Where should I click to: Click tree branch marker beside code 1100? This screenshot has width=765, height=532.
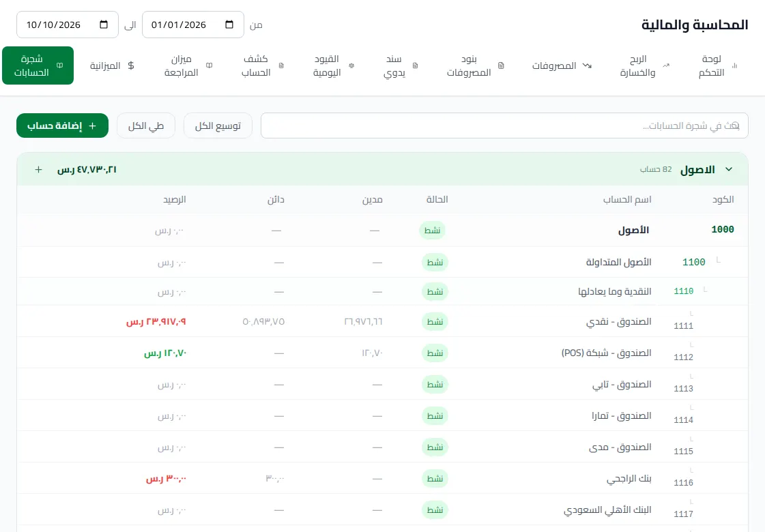[718, 260]
